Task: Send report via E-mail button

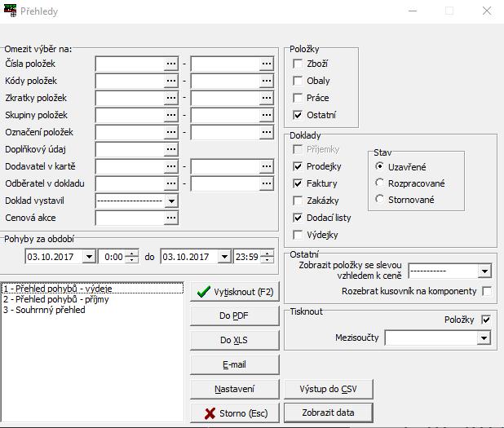Action: click(235, 364)
